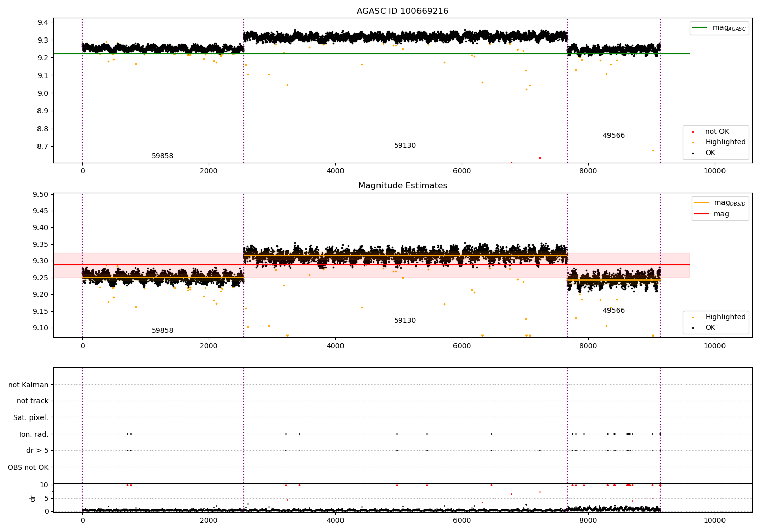Click the 5 tick on the dr axis

[46, 499]
